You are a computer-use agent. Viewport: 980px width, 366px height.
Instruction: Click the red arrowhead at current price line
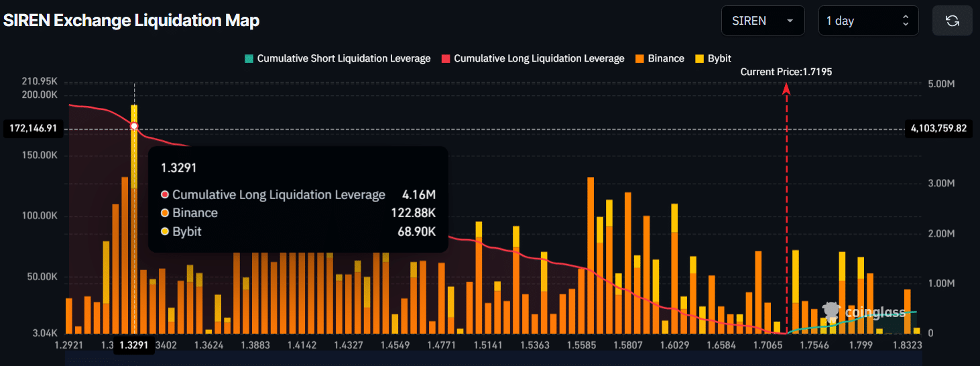[x=786, y=88]
